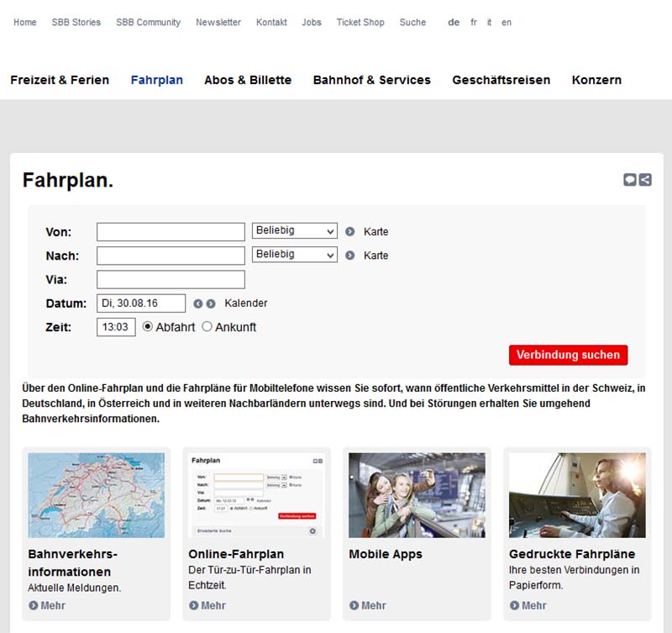The height and width of the screenshot is (633, 672).
Task: Select the Ankunft radio button
Action: coord(207,327)
